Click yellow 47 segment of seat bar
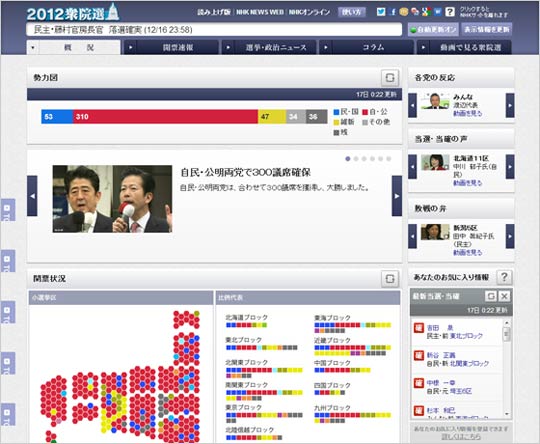Image resolution: width=540 pixels, height=444 pixels. click(x=272, y=116)
